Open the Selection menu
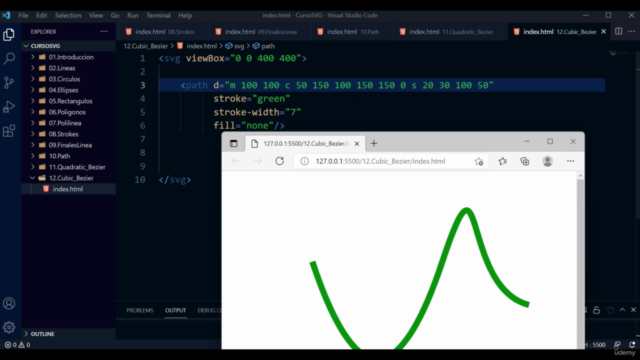Viewport: 640px width, 360px height. click(68, 15)
